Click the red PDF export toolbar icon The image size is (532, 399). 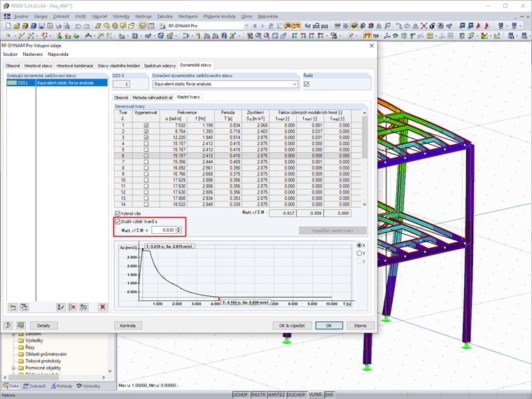(x=479, y=26)
